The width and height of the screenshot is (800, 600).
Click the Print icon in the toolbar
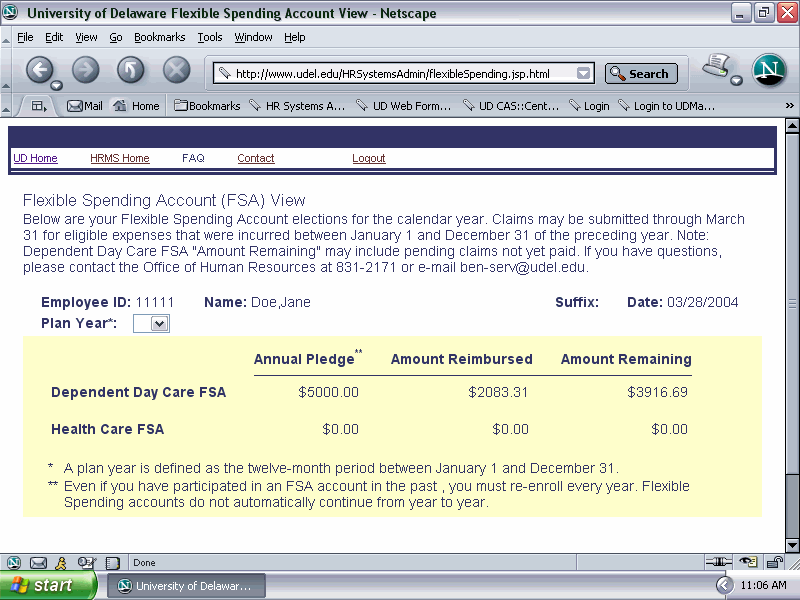click(715, 68)
